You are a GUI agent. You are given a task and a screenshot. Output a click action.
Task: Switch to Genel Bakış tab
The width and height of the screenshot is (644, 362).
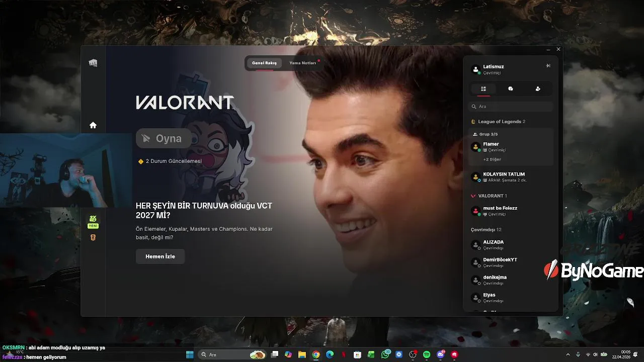click(264, 63)
